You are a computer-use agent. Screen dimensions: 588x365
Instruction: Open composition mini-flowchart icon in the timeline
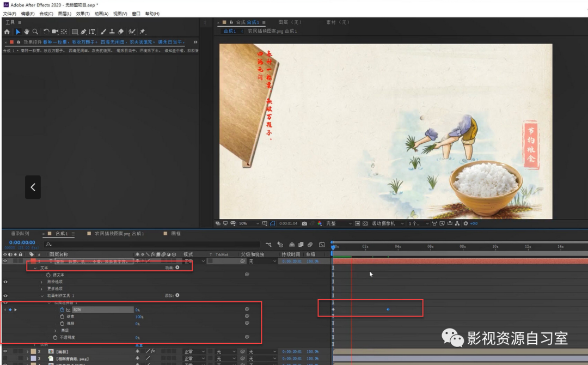coord(268,245)
